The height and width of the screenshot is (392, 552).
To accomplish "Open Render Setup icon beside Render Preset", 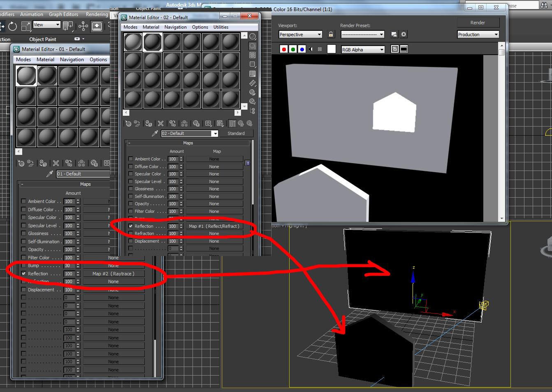I will [x=394, y=35].
